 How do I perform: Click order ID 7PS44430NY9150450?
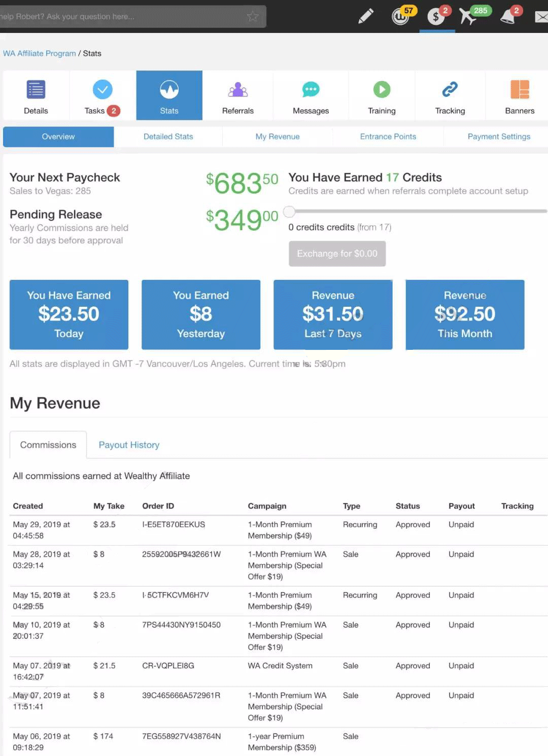[182, 625]
